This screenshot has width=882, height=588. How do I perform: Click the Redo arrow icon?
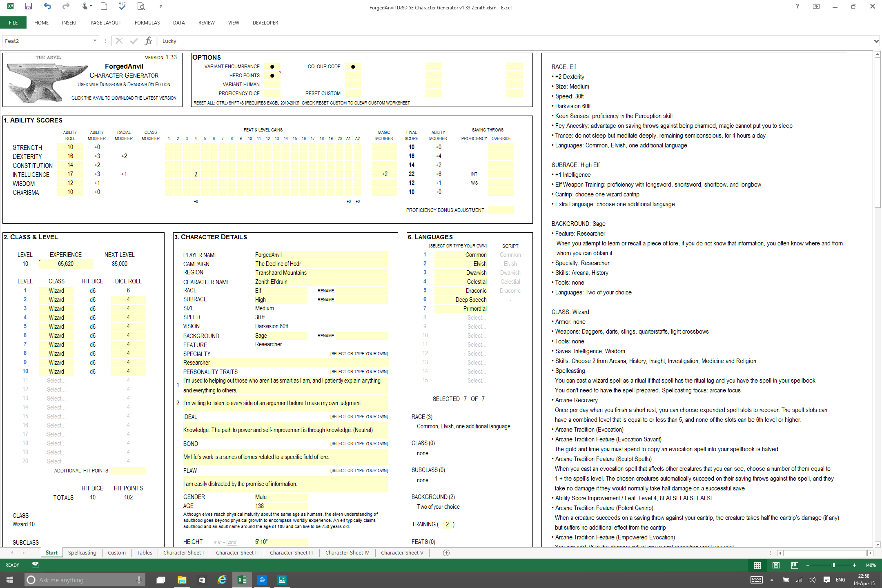[x=66, y=6]
